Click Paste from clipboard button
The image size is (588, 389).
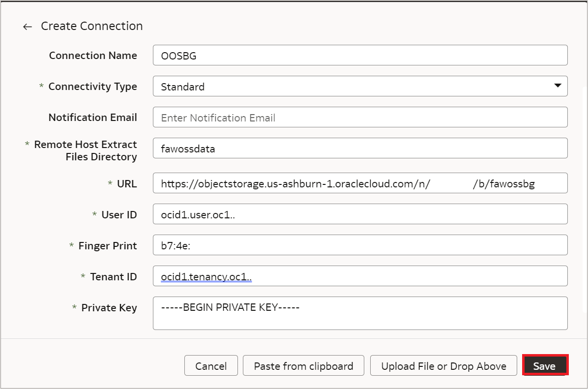pyautogui.click(x=303, y=366)
